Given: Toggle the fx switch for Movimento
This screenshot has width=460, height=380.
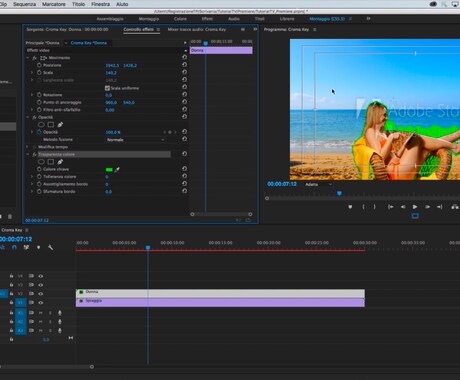Looking at the screenshot, I should (x=34, y=58).
